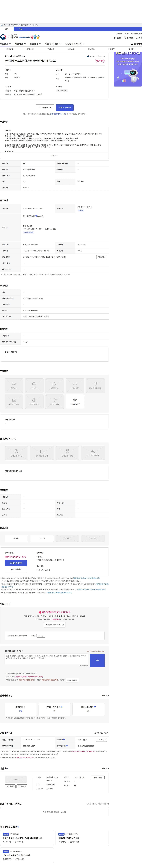Select the 근무조건 section tab

pyautogui.click(x=30, y=49)
